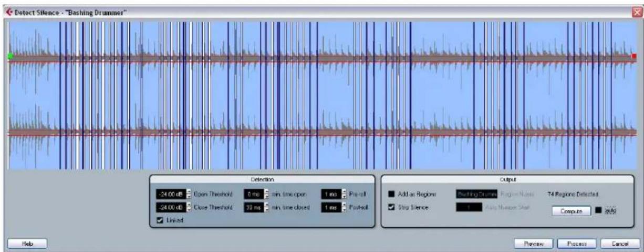Screen dimensions: 644x252
Task: Toggle the Linked checkbox
Action: [160, 220]
